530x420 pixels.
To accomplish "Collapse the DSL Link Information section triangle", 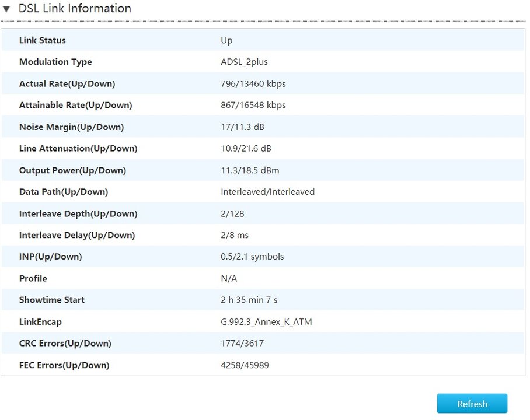I will tap(6, 9).
